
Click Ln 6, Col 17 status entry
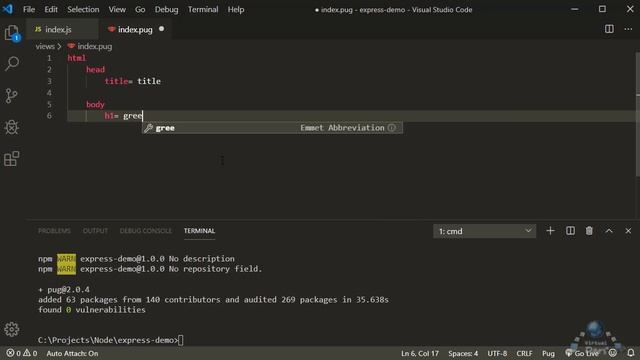pyautogui.click(x=420, y=353)
